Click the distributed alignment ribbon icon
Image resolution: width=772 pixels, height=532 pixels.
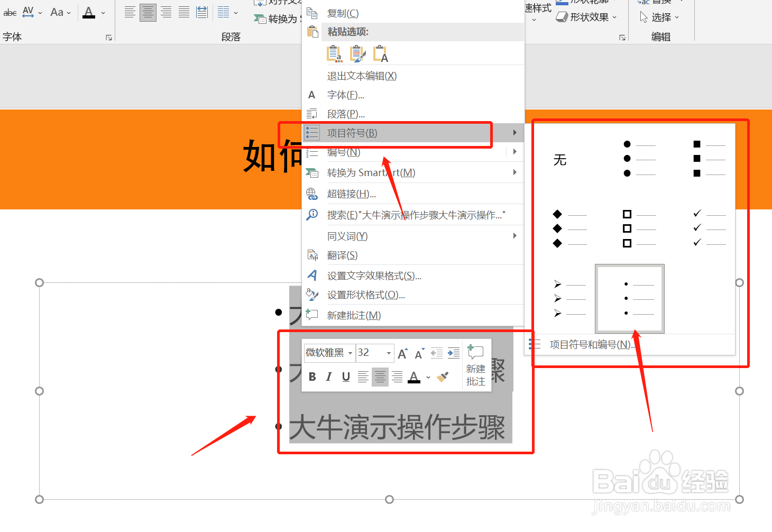point(202,12)
